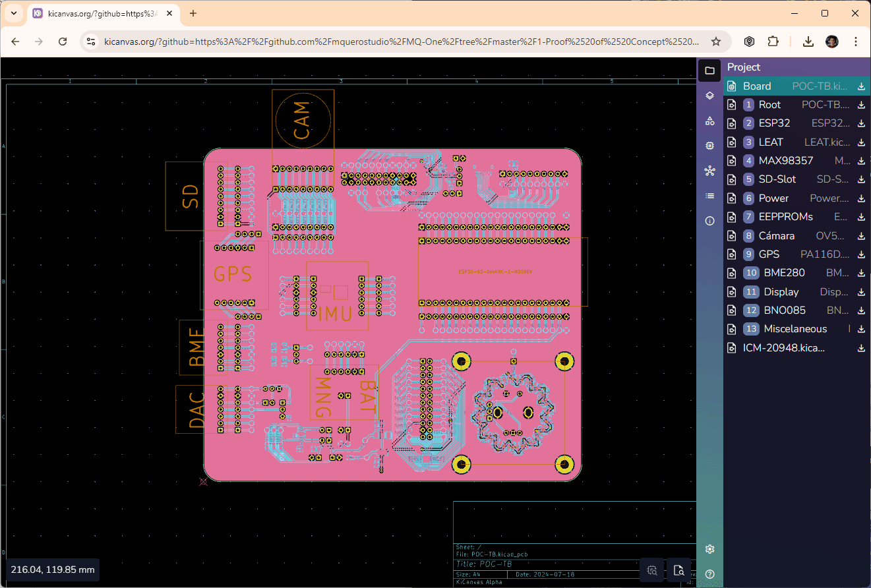Image resolution: width=871 pixels, height=588 pixels.
Task: Open the Properties list panel icon
Action: pyautogui.click(x=709, y=196)
